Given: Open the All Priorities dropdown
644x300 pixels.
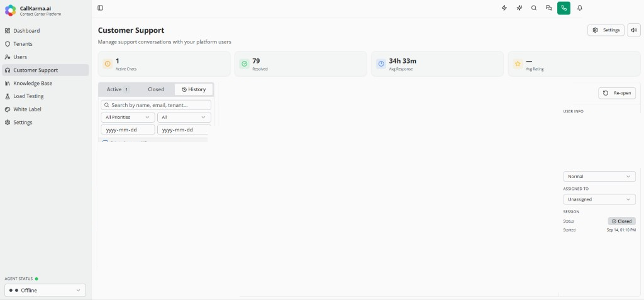Looking at the screenshot, I should click(128, 117).
